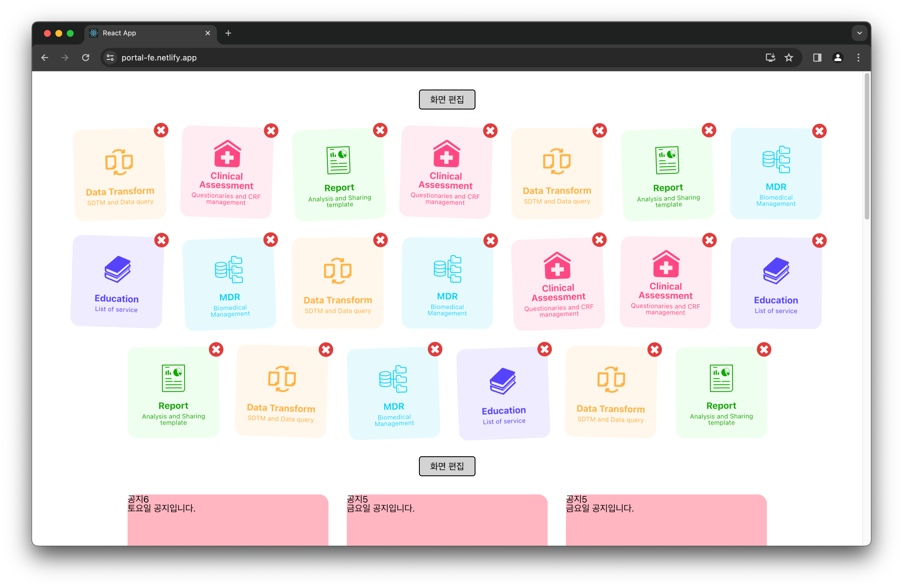903x588 pixels.
Task: Expand the tab search dropdown chevron
Action: point(859,33)
